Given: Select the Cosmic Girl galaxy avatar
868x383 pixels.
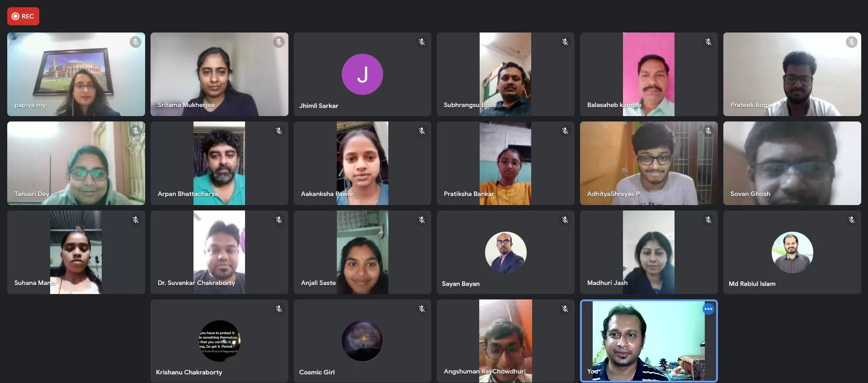Looking at the screenshot, I should pyautogui.click(x=362, y=341).
